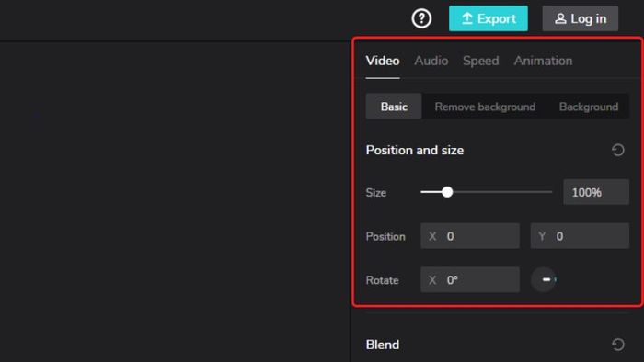Select the Remove background sub-tab
Image resolution: width=644 pixels, height=362 pixels.
(485, 107)
